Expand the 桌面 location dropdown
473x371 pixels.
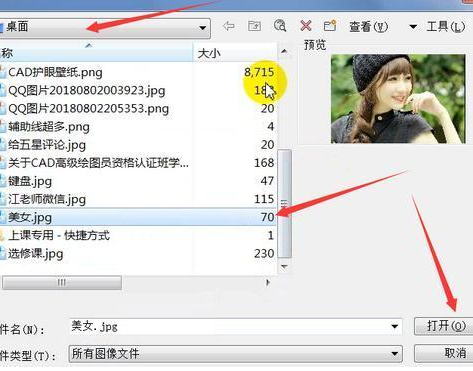pyautogui.click(x=202, y=28)
